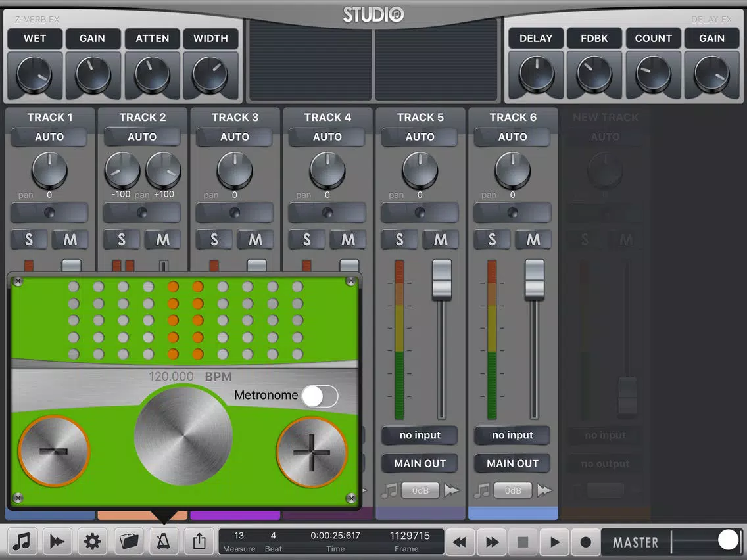Open Track 1's AUTO automation selector
This screenshot has width=747, height=560.
(49, 137)
